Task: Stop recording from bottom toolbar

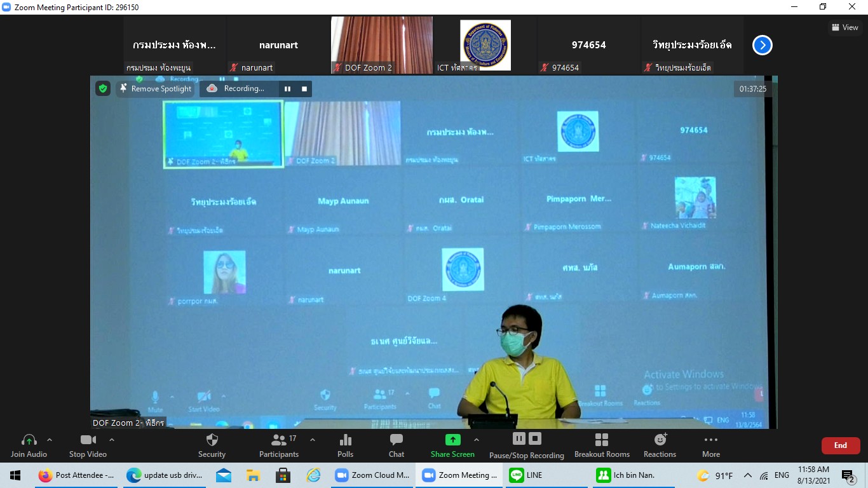Action: coord(535,438)
